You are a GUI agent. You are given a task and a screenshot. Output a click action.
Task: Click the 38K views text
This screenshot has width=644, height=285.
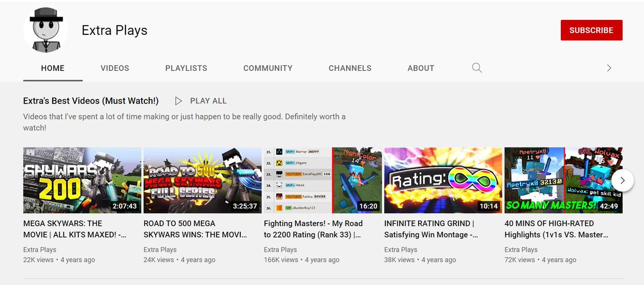pyautogui.click(x=399, y=260)
